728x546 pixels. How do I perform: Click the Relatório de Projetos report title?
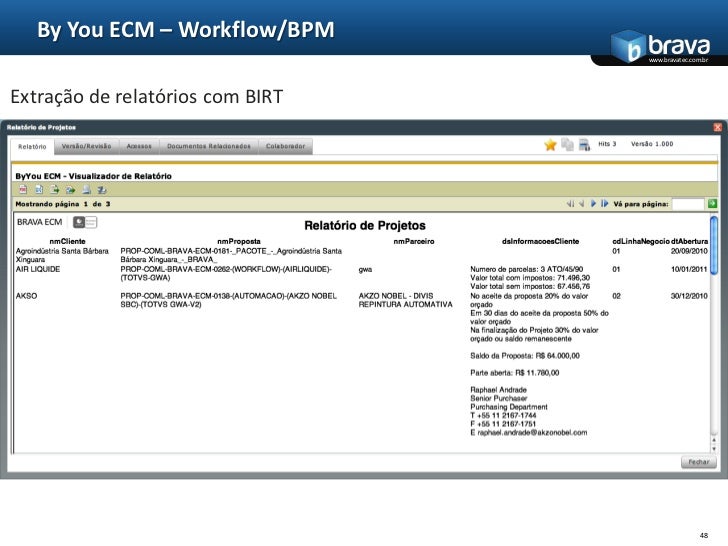(365, 226)
